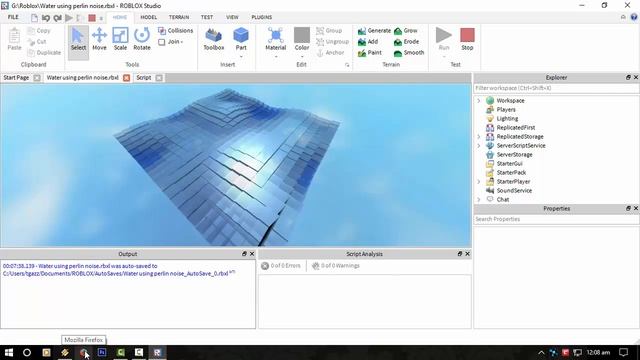Click the 0 of 0 Errors filter
Image resolution: width=640 pixels, height=360 pixels.
(x=281, y=266)
